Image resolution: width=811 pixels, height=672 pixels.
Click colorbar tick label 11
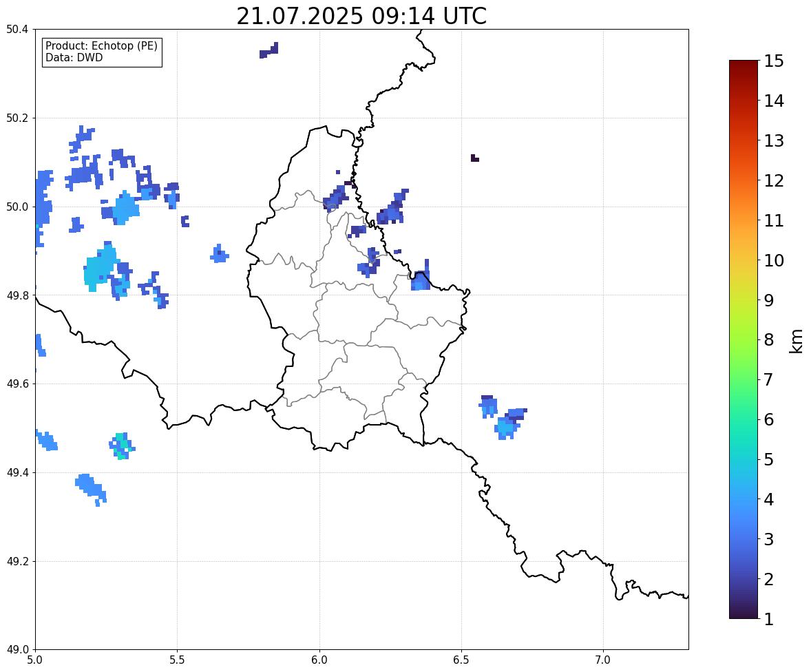click(x=774, y=220)
